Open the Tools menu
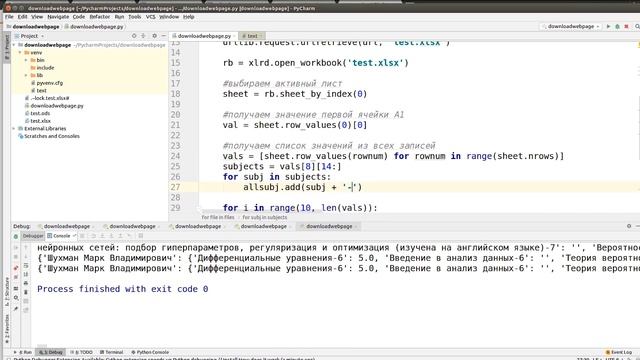The width and height of the screenshot is (640, 360). (135, 17)
